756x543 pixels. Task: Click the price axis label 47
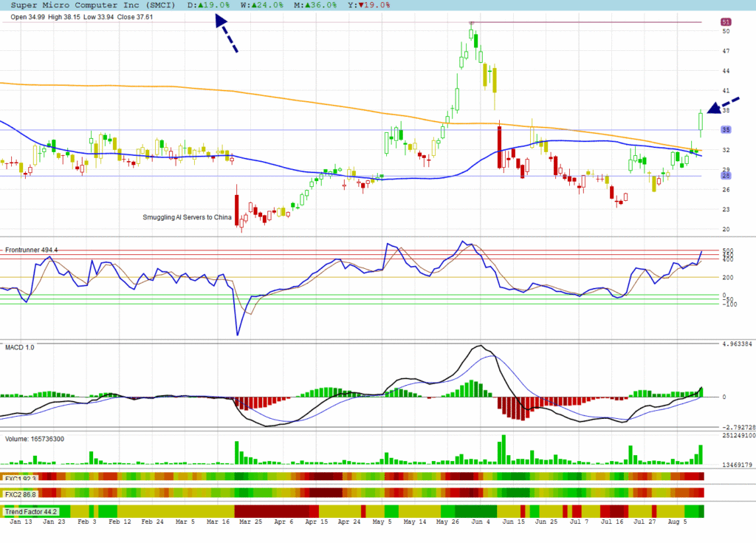pyautogui.click(x=726, y=51)
